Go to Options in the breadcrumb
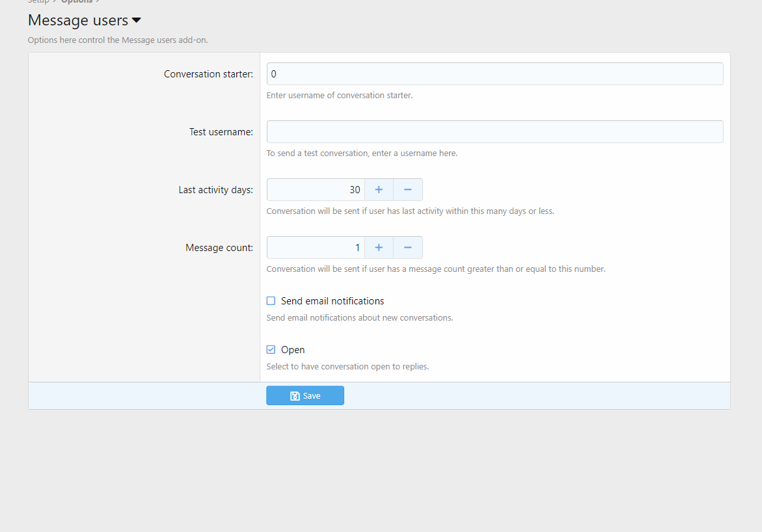Screen dimensions: 762x532 point(76,2)
